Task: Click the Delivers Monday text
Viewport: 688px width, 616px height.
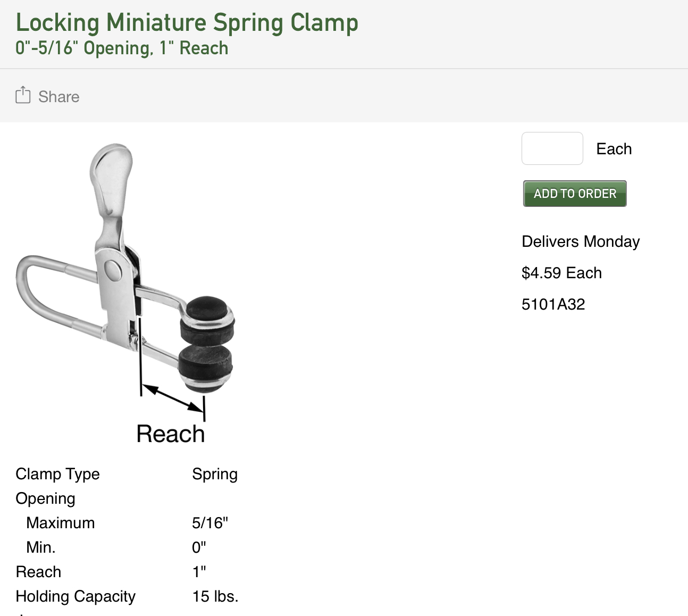Action: [581, 242]
